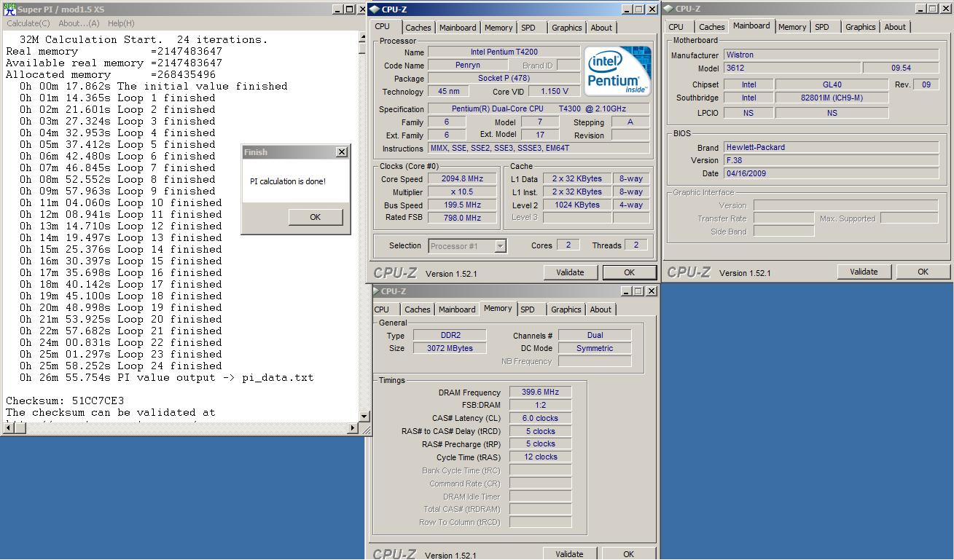Open SPD tab in the Memory window
The height and width of the screenshot is (560, 954).
pos(528,309)
